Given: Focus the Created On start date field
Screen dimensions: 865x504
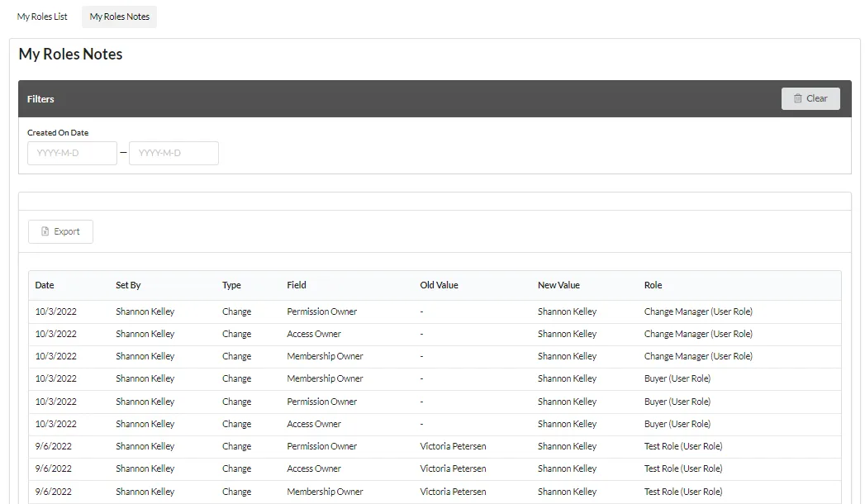Looking at the screenshot, I should tap(72, 154).
